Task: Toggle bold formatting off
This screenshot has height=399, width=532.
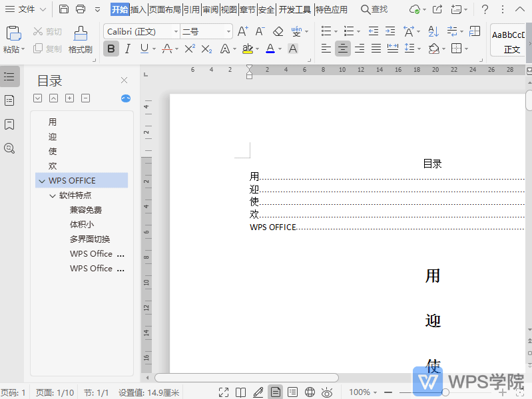Action: 111,49
